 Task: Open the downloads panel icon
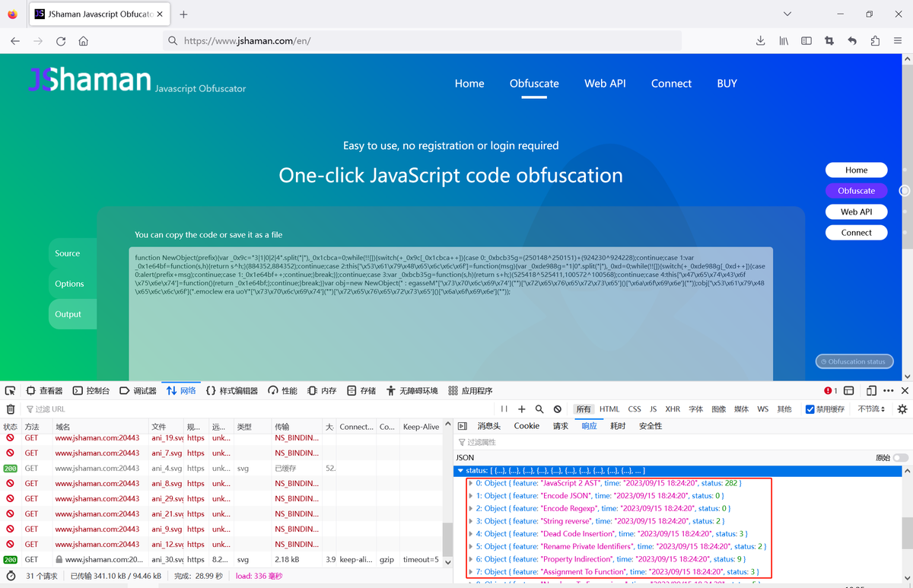(x=760, y=41)
